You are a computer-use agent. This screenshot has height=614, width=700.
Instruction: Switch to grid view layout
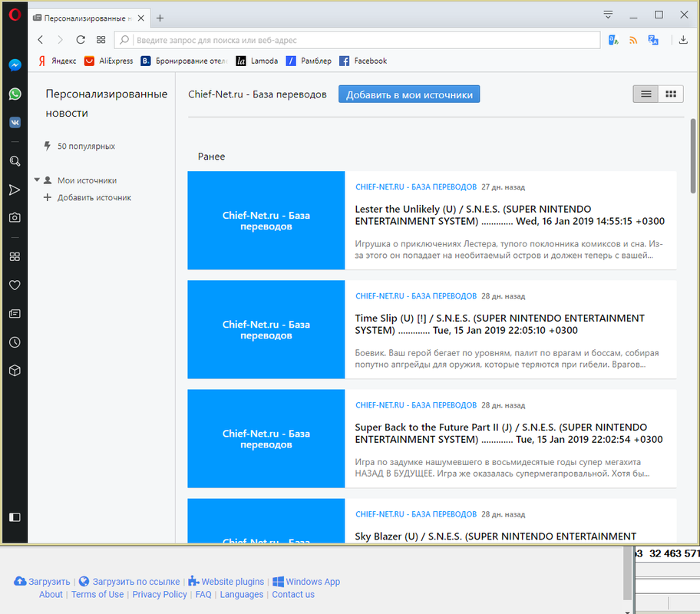(671, 94)
